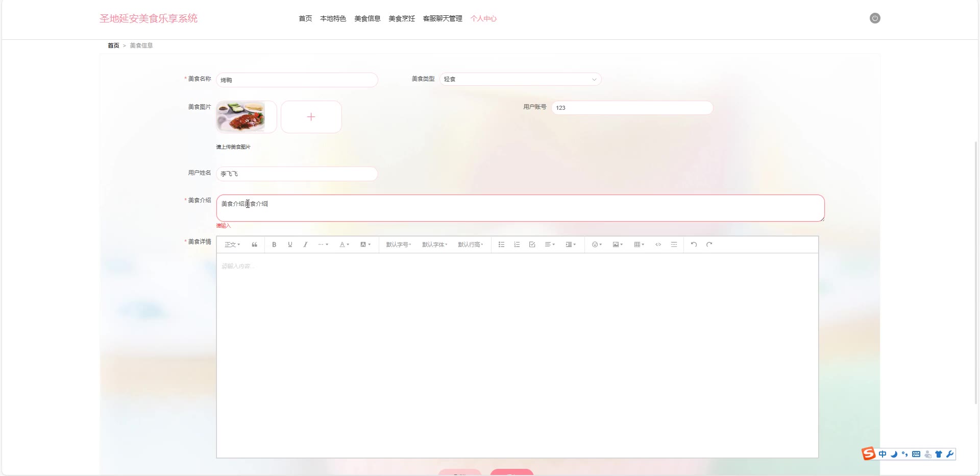Toggle italic formatting in the editor
The height and width of the screenshot is (476, 980).
click(305, 245)
